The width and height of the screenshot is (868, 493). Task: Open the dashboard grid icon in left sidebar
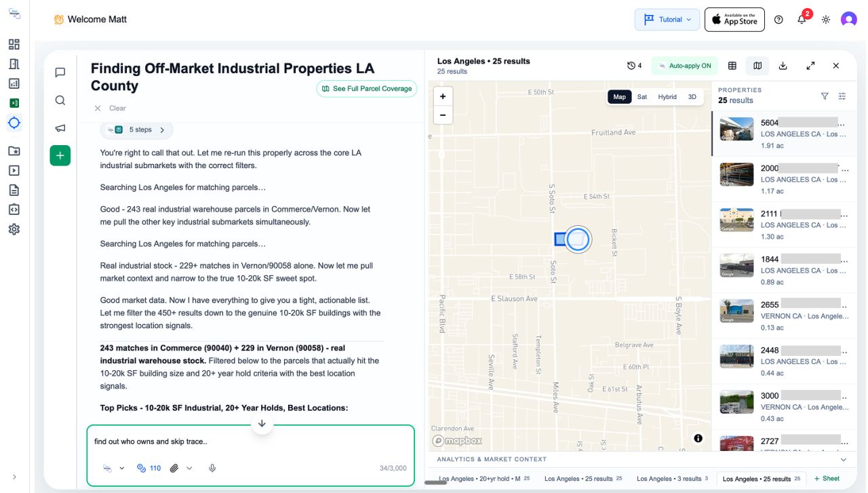pos(14,45)
